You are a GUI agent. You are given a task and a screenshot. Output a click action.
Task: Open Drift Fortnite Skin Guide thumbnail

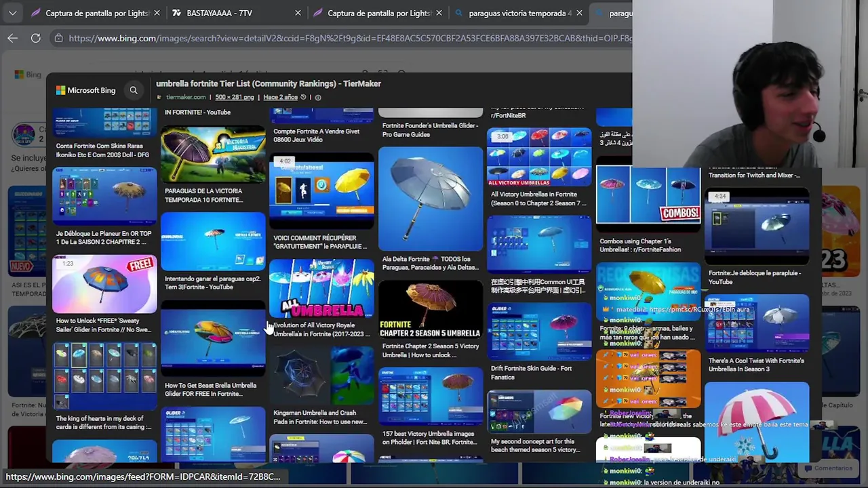[x=539, y=331]
